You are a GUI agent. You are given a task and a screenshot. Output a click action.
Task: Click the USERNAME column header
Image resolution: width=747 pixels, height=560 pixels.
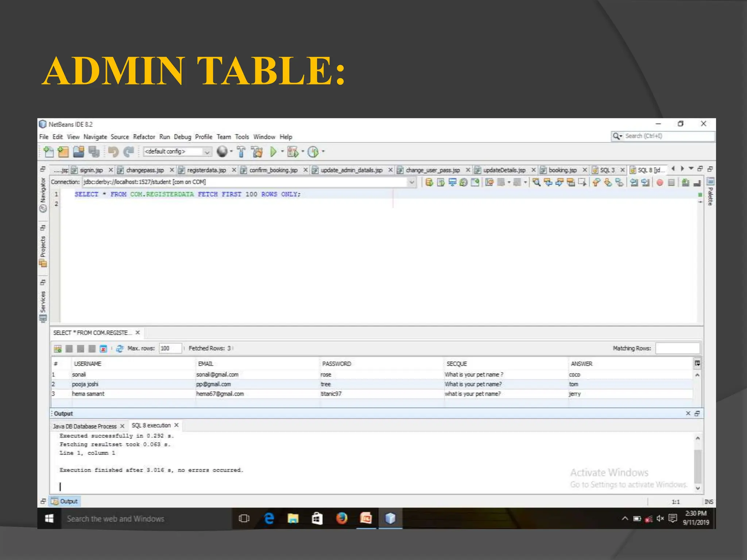133,364
